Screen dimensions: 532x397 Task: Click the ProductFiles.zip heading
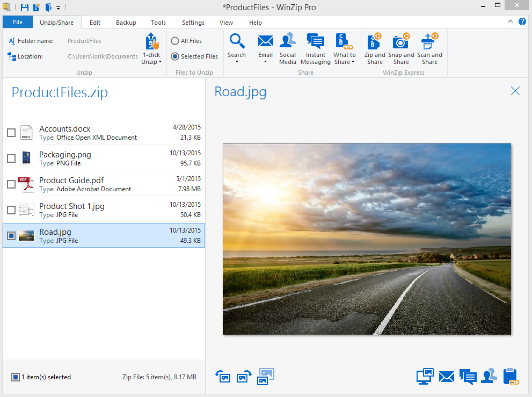(60, 92)
